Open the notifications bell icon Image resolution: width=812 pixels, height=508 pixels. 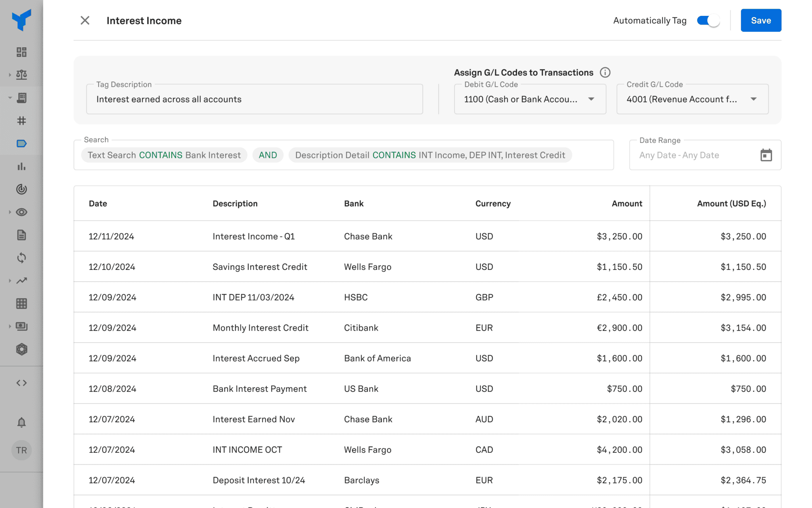[x=21, y=422]
